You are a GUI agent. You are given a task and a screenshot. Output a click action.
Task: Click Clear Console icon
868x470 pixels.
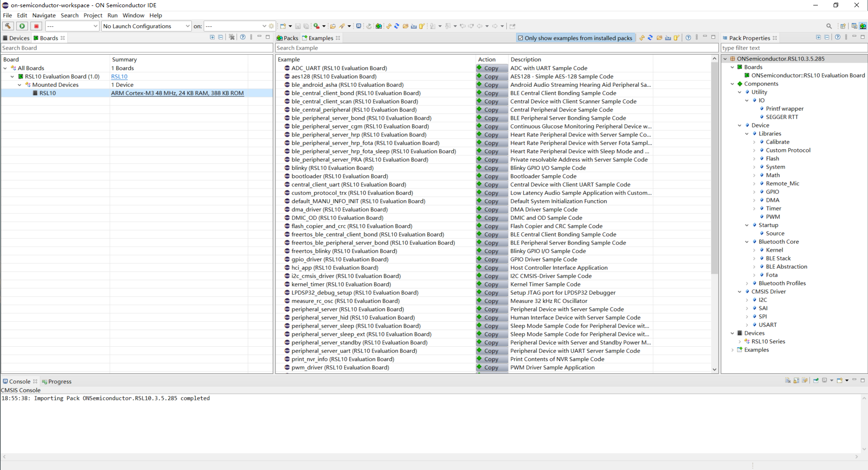788,381
